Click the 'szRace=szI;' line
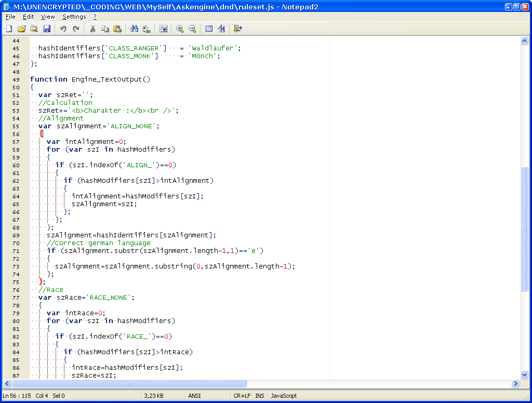Image resolution: width=532 pixels, height=403 pixels. point(94,375)
